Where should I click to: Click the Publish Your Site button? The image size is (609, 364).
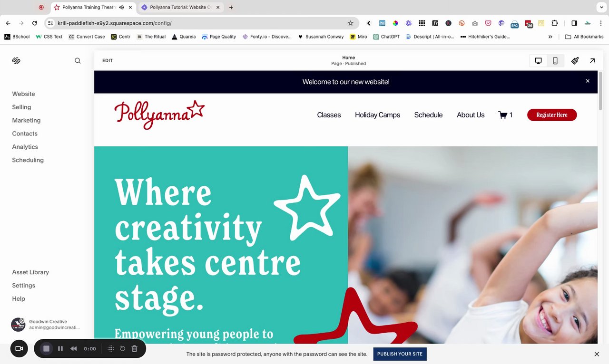[400, 354]
